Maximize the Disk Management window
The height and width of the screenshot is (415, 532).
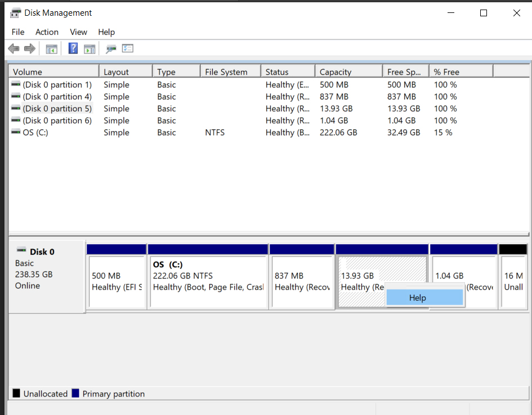(484, 13)
